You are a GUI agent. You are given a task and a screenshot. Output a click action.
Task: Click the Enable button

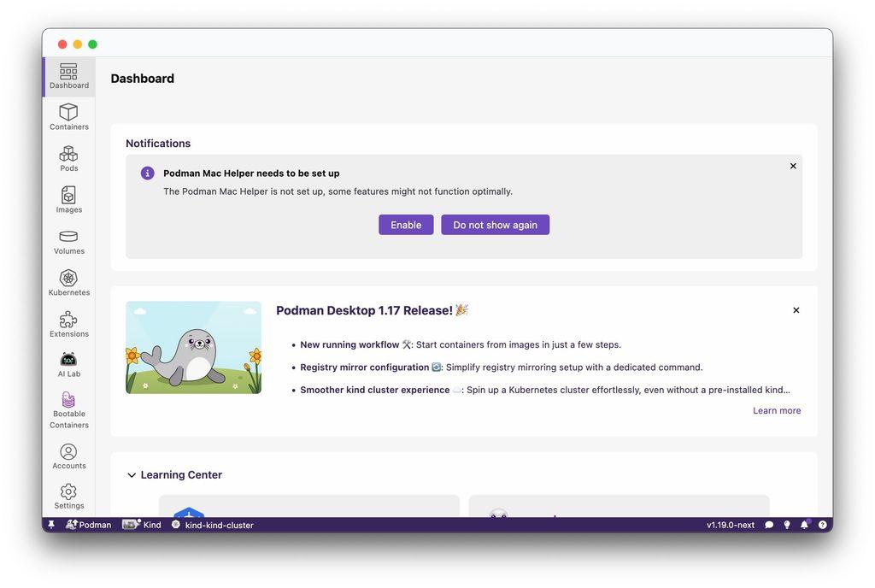coord(406,225)
